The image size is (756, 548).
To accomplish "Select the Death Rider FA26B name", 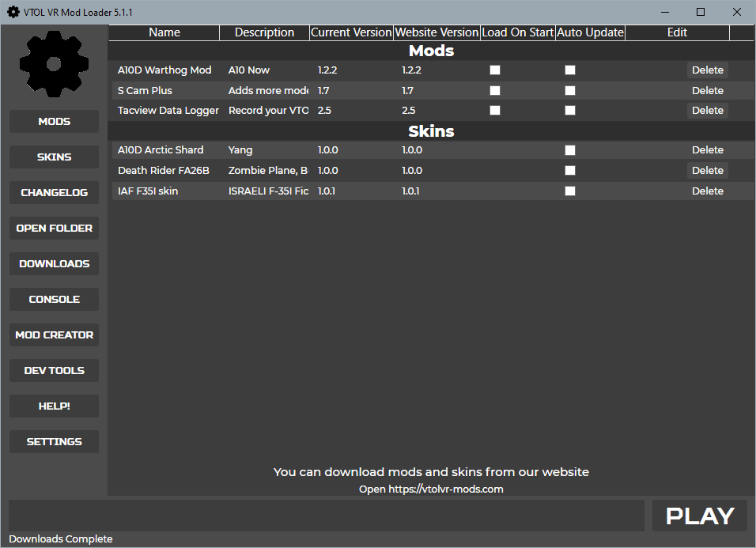I will point(164,171).
